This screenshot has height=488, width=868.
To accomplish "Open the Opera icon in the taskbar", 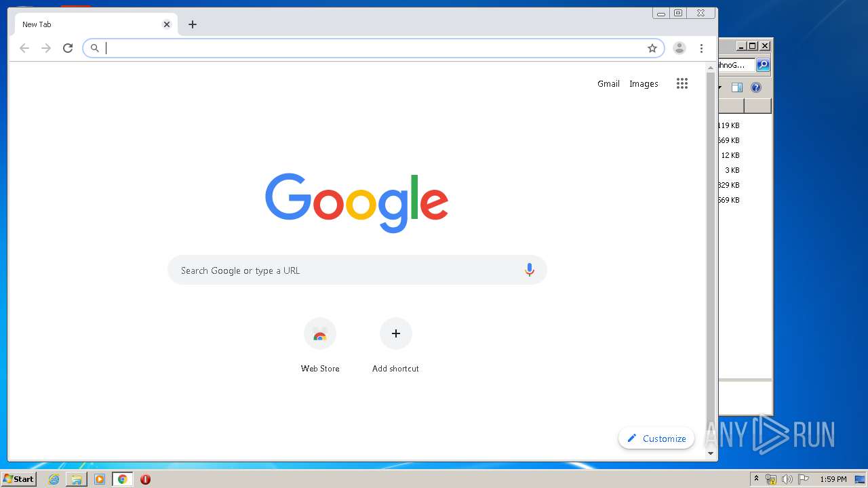I will (x=145, y=479).
